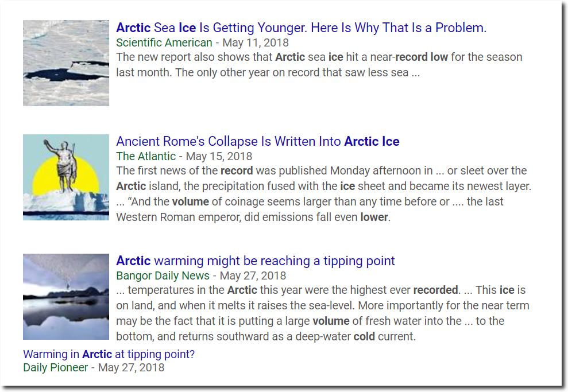The width and height of the screenshot is (568, 392).
Task: Open 'Warming in Arctic at tipping point?' link
Action: (109, 354)
